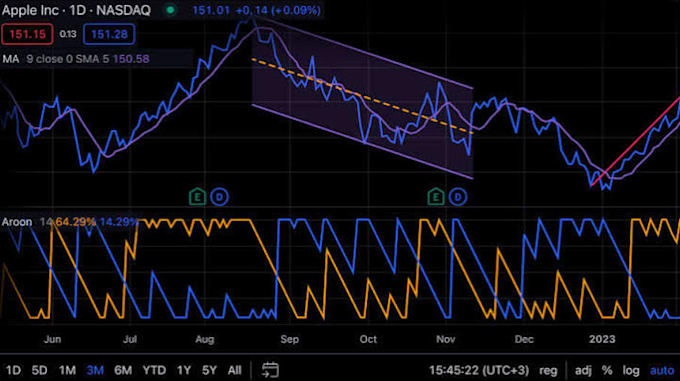The height and width of the screenshot is (381, 680).
Task: Show All time range
Action: pyautogui.click(x=235, y=370)
